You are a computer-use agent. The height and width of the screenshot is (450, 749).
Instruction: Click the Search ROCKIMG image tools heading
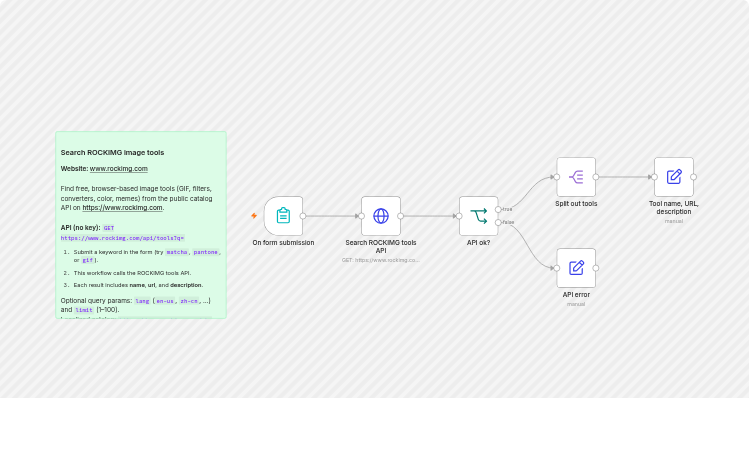coord(112,152)
